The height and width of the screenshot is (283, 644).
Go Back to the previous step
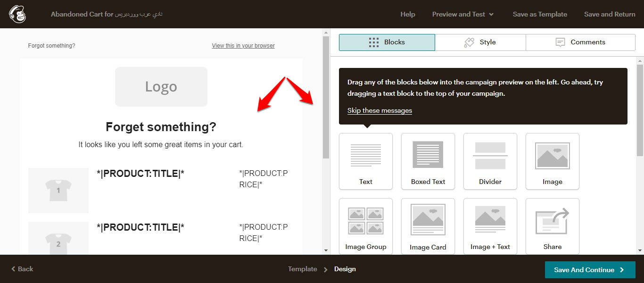[22, 269]
